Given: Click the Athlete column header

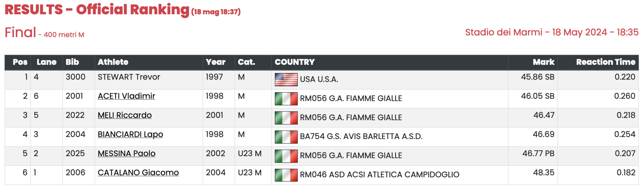Looking at the screenshot, I should tap(113, 62).
